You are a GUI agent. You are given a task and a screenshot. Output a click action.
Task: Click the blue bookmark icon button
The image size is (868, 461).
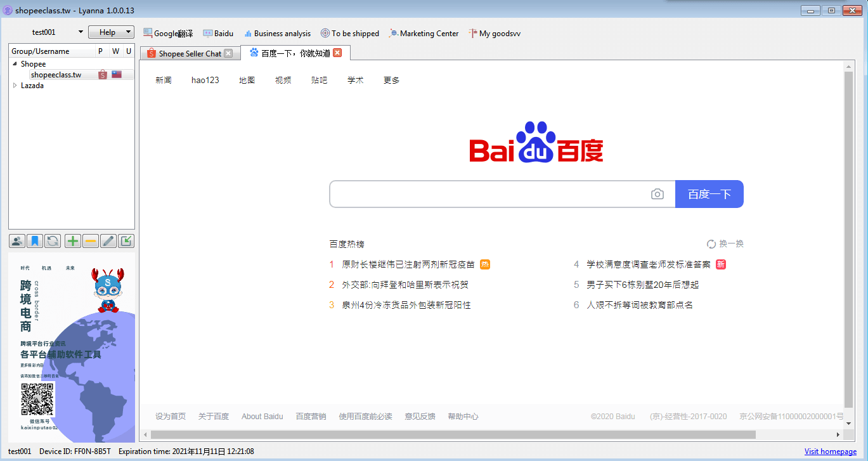click(x=36, y=241)
